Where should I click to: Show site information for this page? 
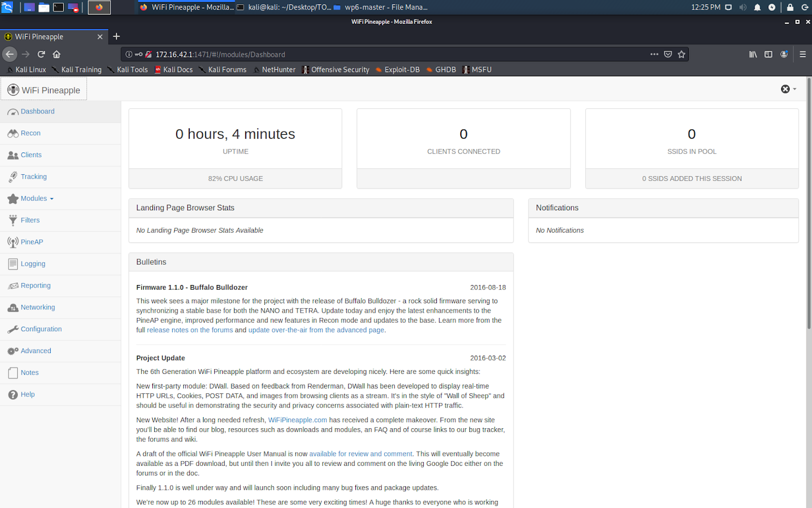click(x=129, y=54)
